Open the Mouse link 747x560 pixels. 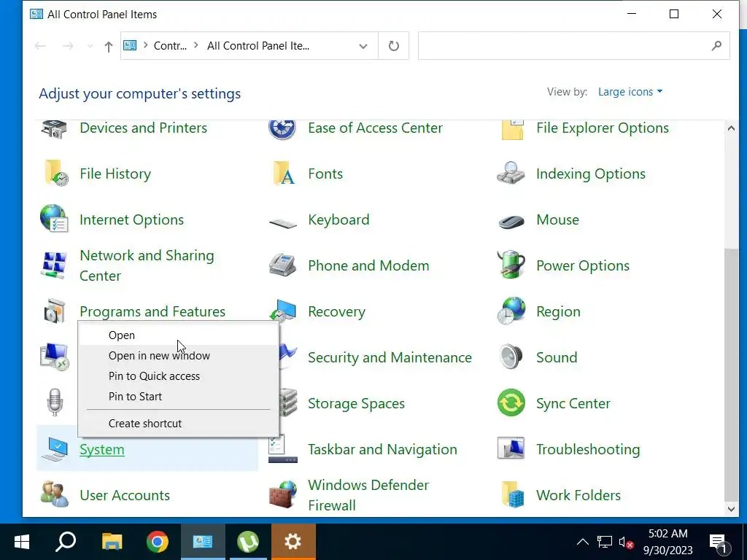[557, 220]
